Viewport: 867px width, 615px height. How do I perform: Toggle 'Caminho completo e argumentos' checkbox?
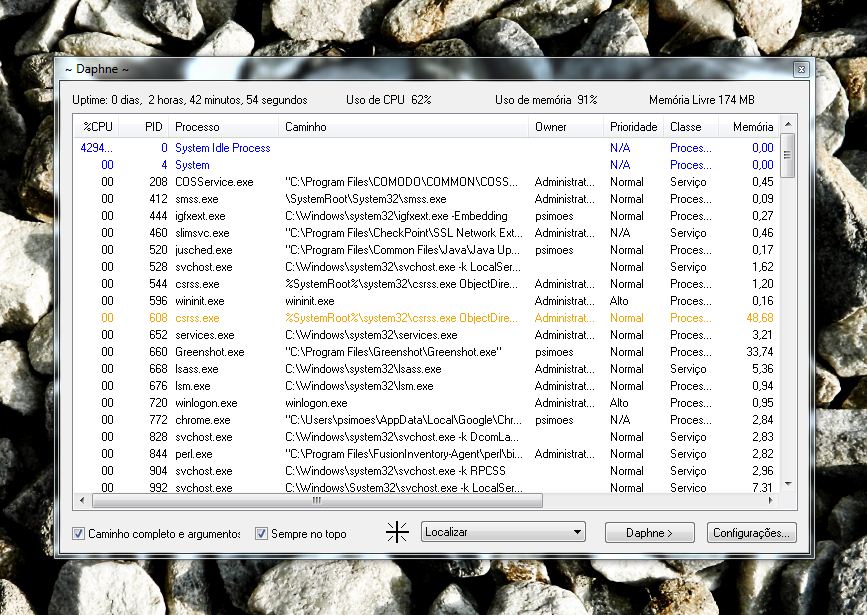coord(79,534)
